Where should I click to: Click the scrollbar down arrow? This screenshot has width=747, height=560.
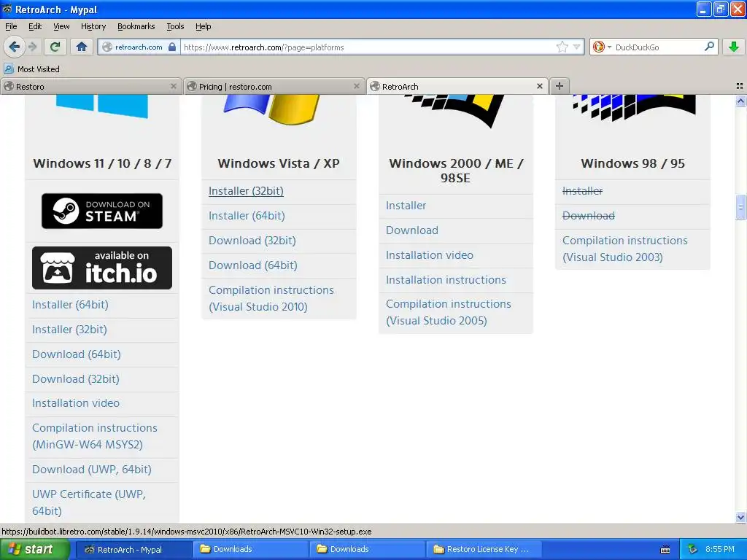[x=740, y=517]
